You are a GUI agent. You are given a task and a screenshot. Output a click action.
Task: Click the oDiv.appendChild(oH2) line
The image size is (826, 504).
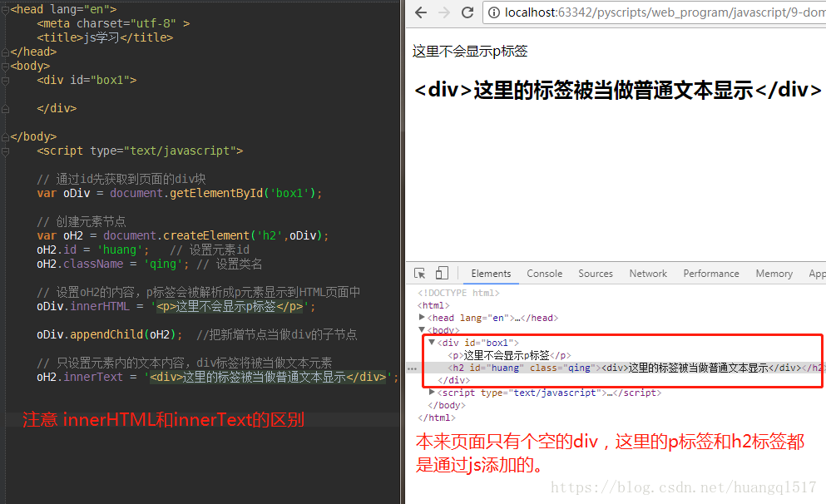[x=110, y=334]
